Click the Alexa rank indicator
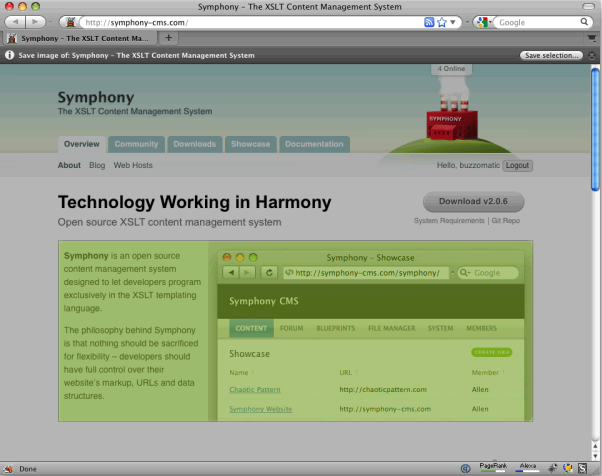Screen dimensions: 602x476 [528, 467]
